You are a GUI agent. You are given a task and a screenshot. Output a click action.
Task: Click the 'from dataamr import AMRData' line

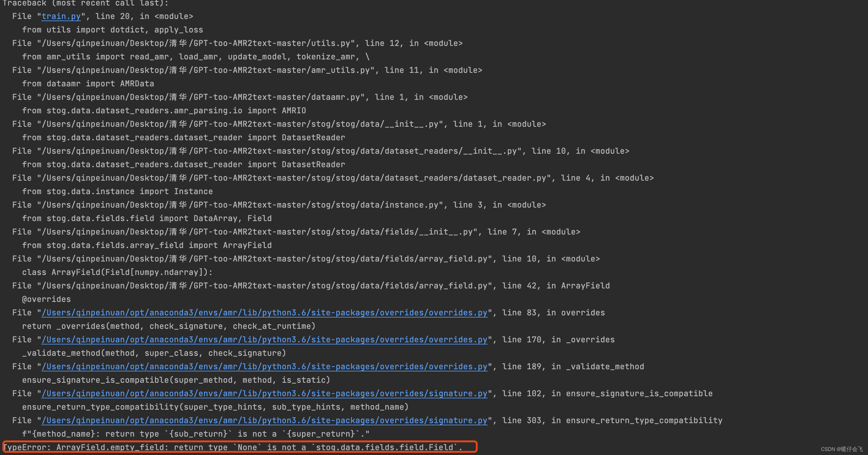click(88, 84)
